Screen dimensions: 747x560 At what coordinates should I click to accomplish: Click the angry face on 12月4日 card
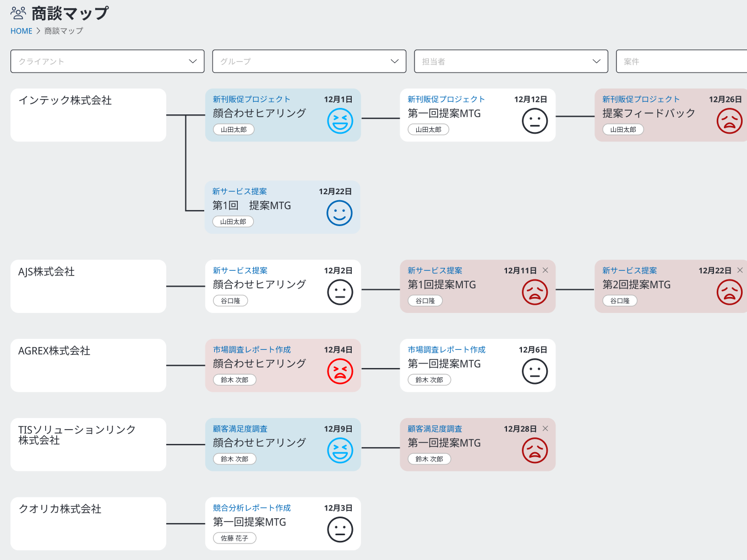click(340, 371)
